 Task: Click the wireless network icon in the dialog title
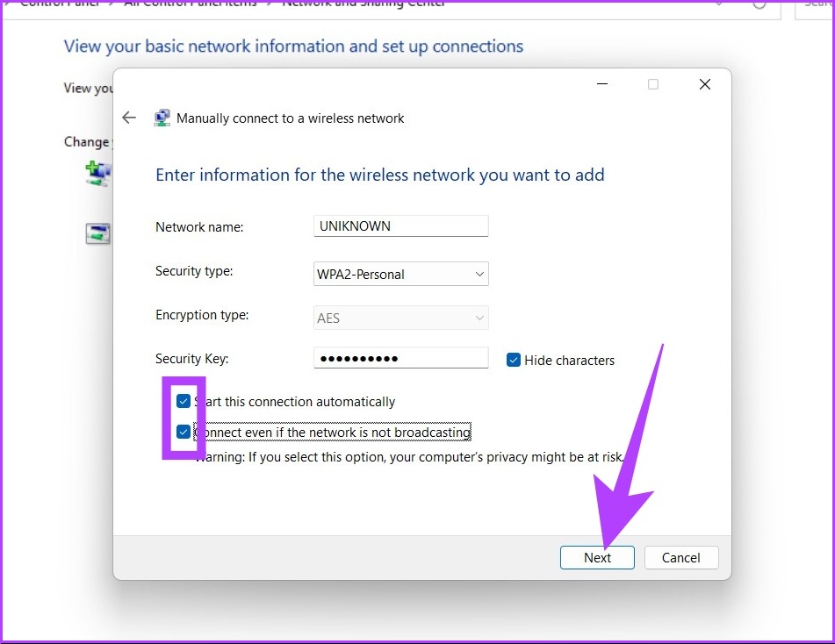click(162, 117)
